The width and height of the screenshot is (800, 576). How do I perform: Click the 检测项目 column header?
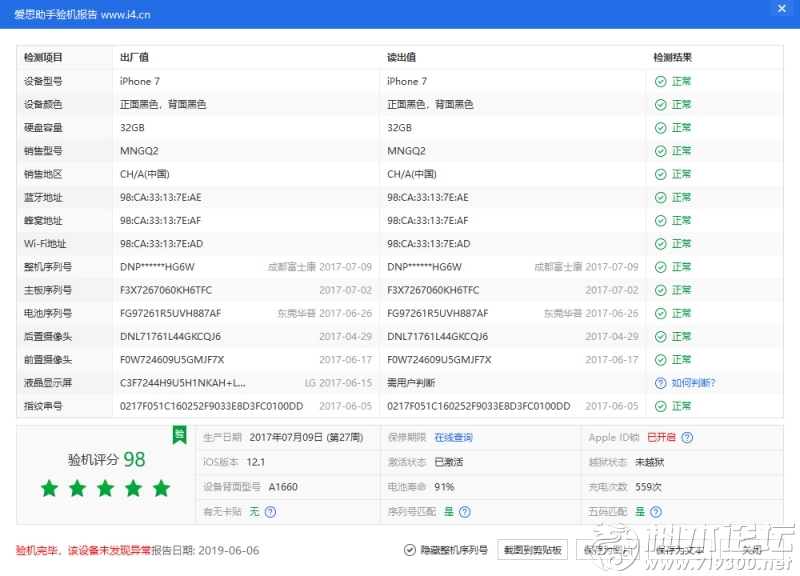(43, 58)
